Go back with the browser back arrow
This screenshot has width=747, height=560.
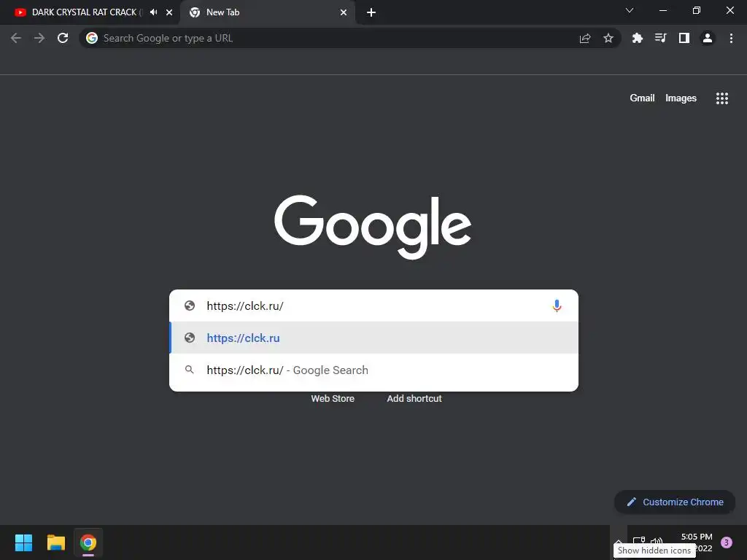click(16, 38)
